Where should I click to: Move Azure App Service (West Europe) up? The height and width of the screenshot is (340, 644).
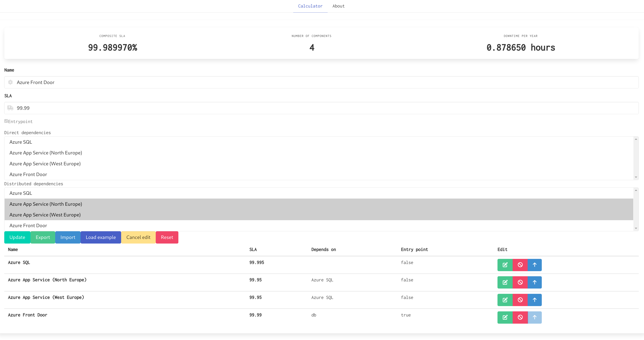pos(534,300)
